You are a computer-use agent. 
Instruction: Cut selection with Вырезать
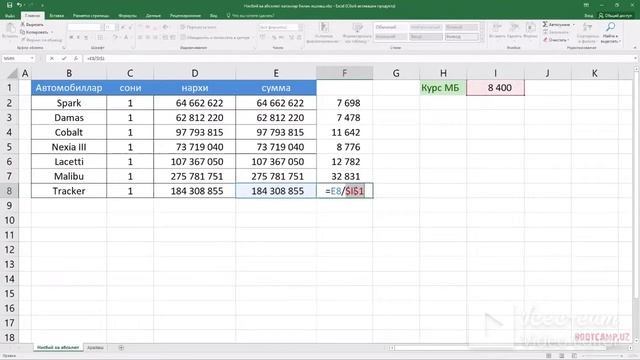[x=32, y=24]
